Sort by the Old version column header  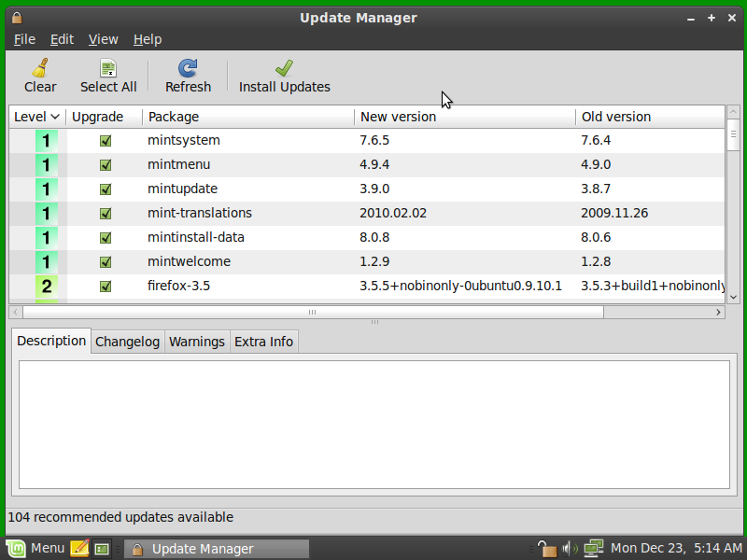point(650,117)
